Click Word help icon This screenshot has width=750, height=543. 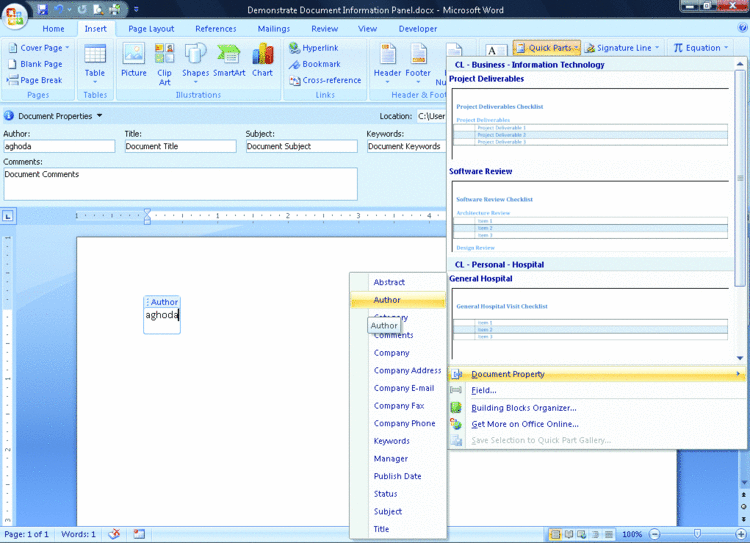[742, 28]
